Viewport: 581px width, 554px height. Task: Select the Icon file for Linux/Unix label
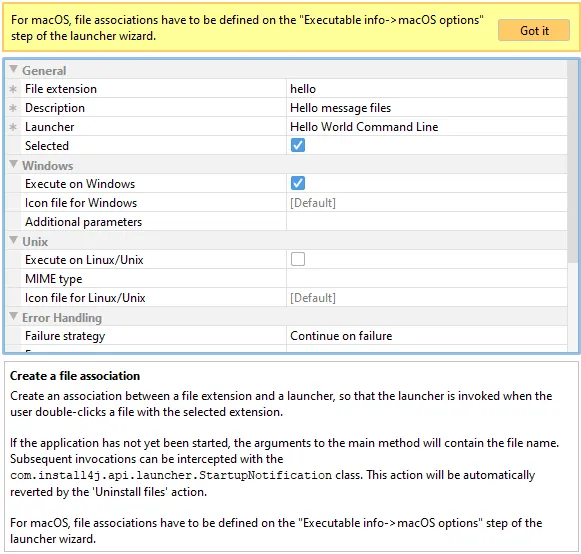click(x=85, y=298)
